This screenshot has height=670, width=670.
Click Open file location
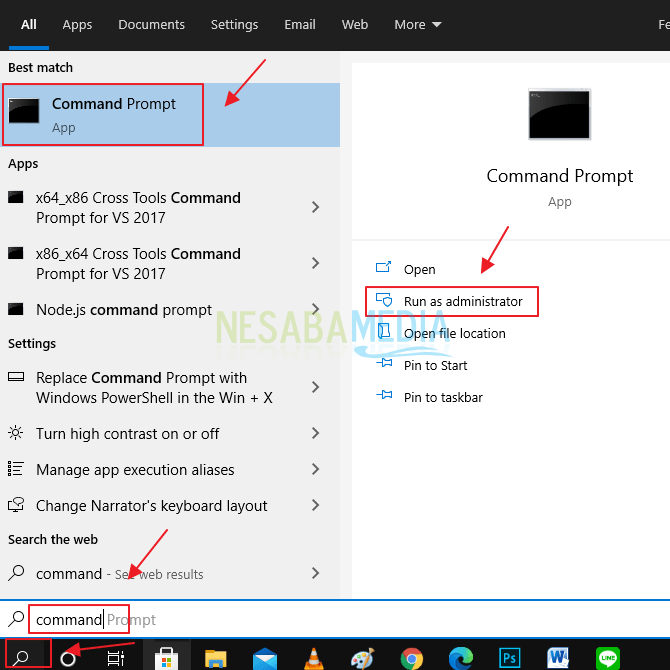[x=454, y=333]
